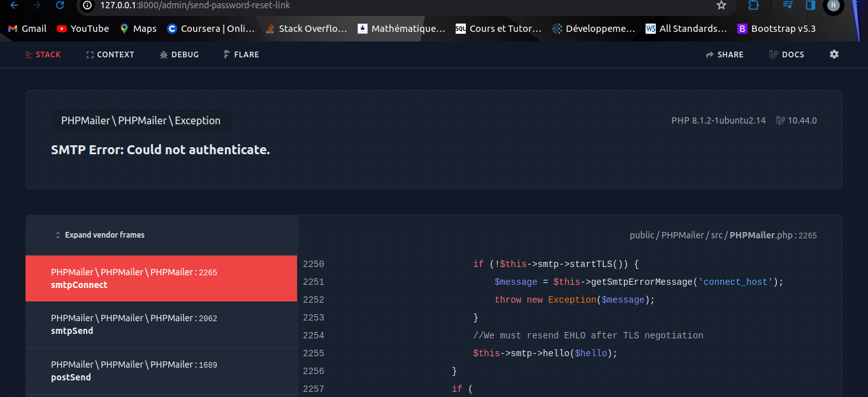Open the DEBUG tab
The width and height of the screenshot is (868, 397).
(179, 54)
